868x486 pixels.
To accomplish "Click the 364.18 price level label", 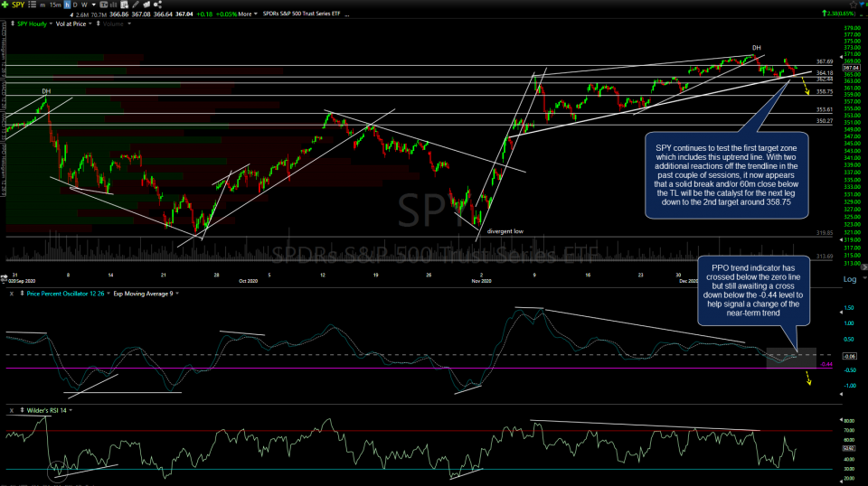I will (x=825, y=73).
